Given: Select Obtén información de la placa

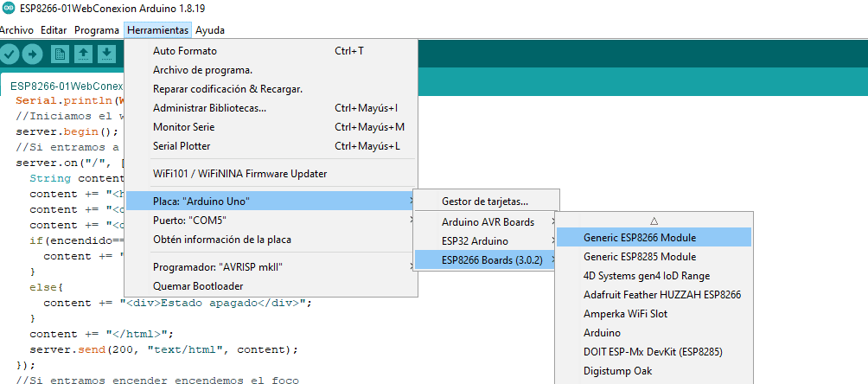Looking at the screenshot, I should tap(271, 240).
